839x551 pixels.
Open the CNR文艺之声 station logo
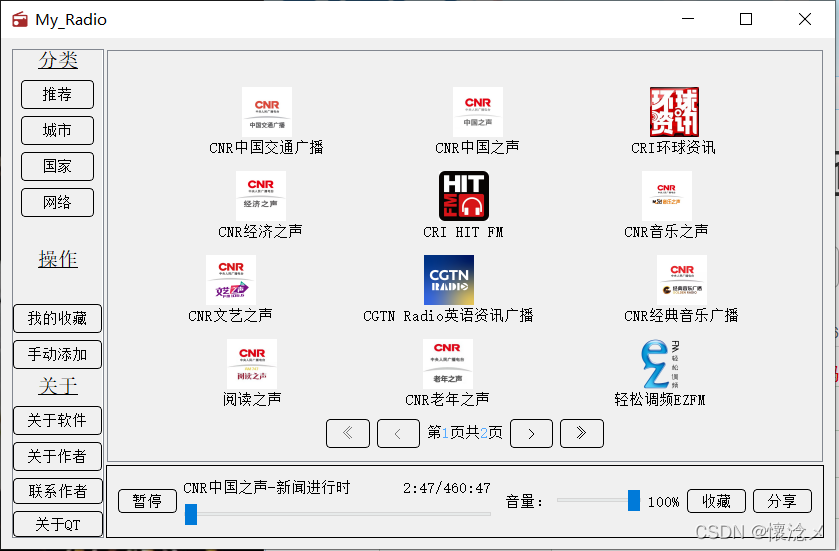(231, 280)
